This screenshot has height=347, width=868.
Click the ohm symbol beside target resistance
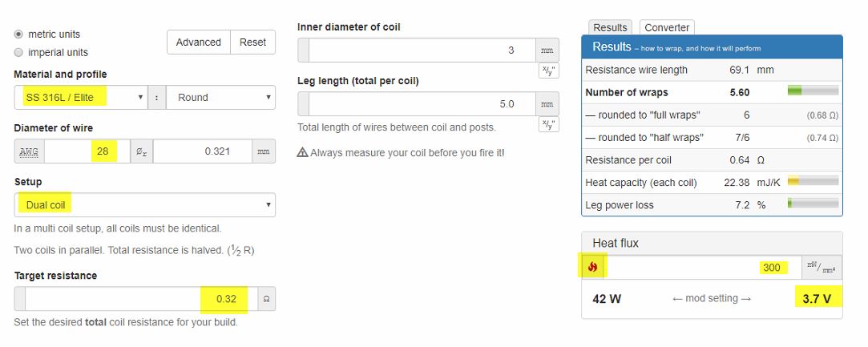265,299
